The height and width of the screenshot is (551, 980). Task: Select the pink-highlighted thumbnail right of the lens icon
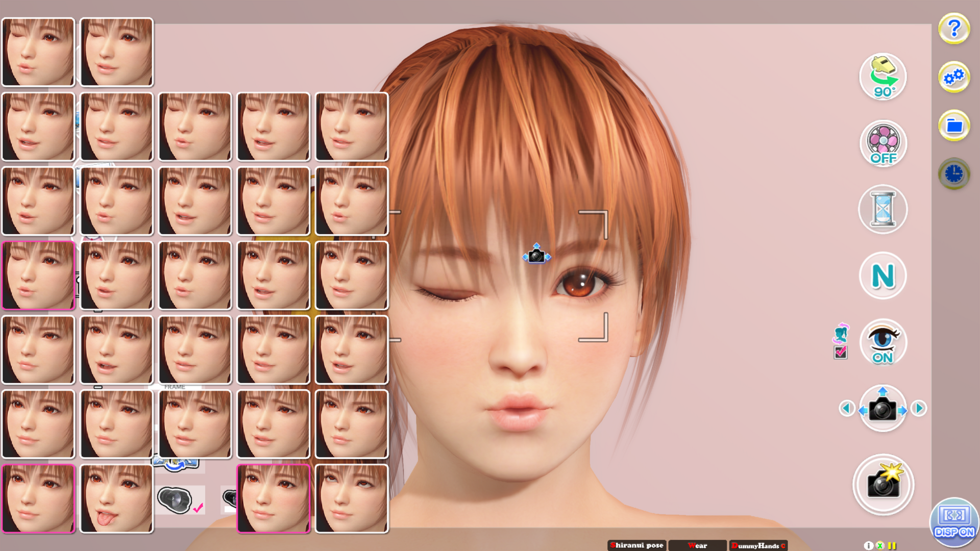(x=273, y=498)
